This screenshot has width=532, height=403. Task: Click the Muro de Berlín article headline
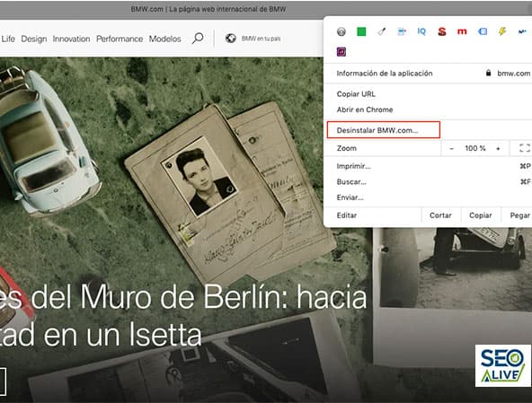click(183, 316)
